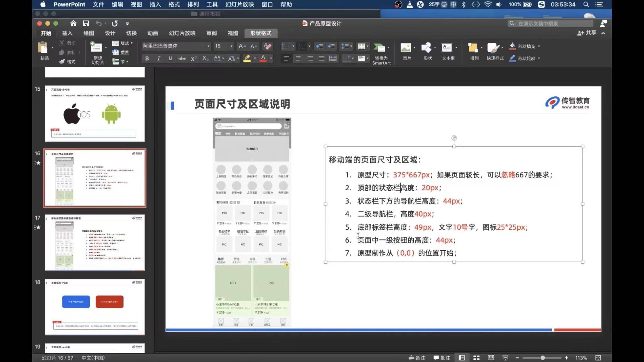
Task: Click the New Slide icon
Action: [96, 48]
